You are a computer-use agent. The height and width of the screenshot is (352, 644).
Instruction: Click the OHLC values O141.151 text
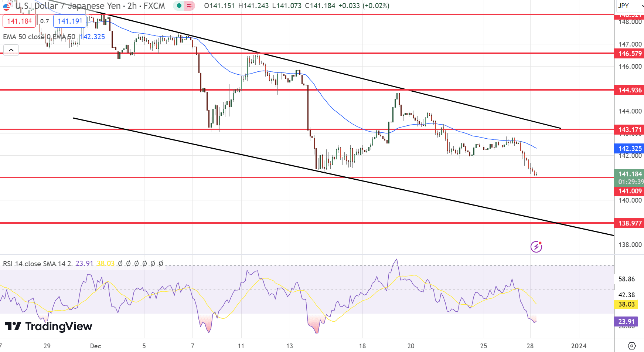click(219, 6)
